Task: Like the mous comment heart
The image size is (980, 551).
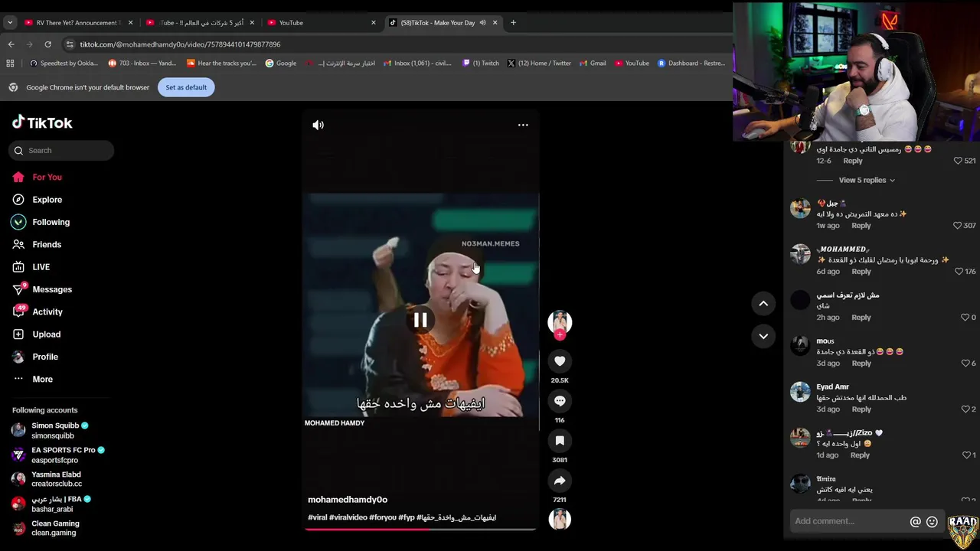Action: (x=965, y=364)
